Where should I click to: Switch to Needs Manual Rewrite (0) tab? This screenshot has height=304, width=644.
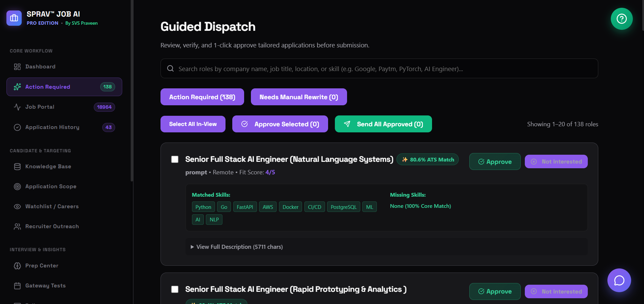pyautogui.click(x=299, y=97)
